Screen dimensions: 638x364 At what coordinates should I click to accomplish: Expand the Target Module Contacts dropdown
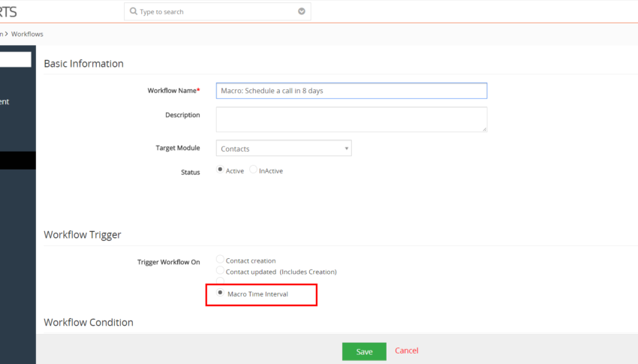pos(284,149)
